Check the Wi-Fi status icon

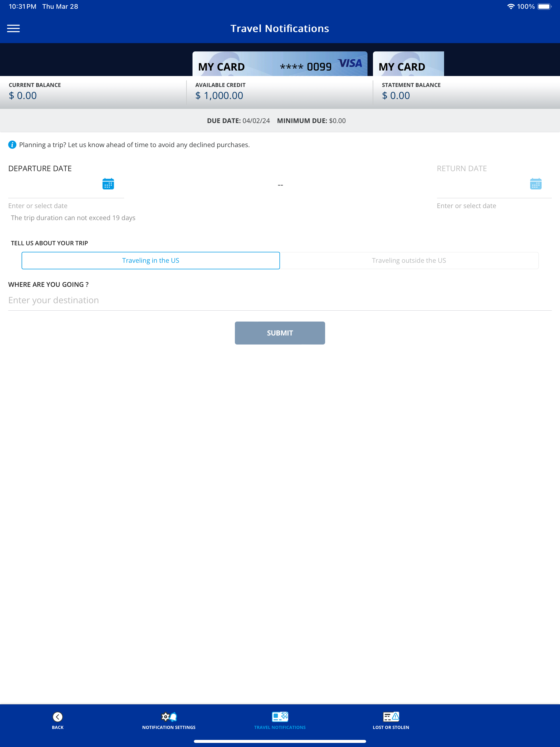coord(511,6)
